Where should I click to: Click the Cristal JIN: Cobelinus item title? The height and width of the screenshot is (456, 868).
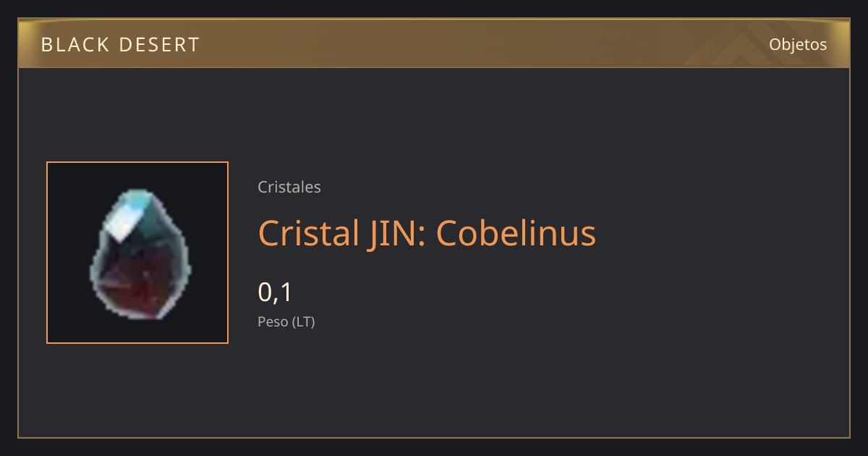click(x=427, y=233)
